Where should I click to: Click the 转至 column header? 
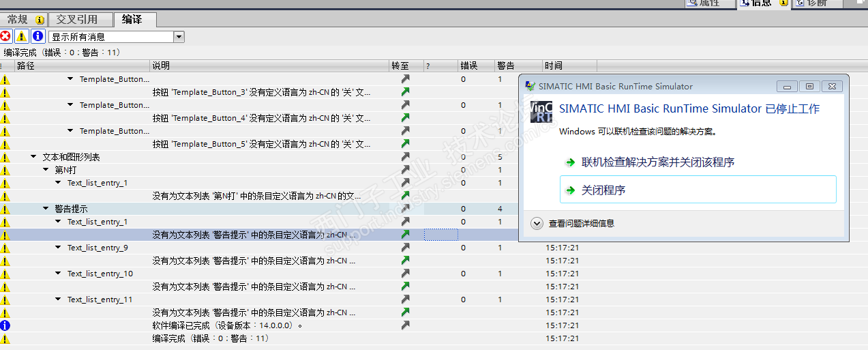406,66
